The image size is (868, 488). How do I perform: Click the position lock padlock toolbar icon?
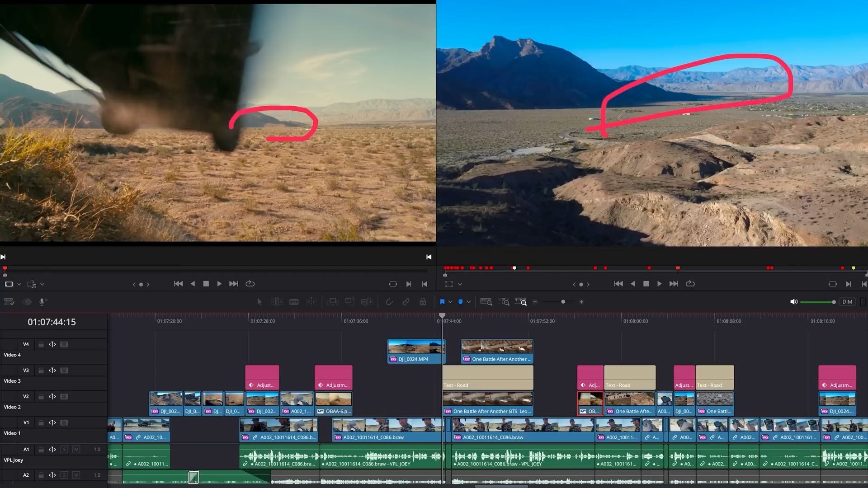423,302
